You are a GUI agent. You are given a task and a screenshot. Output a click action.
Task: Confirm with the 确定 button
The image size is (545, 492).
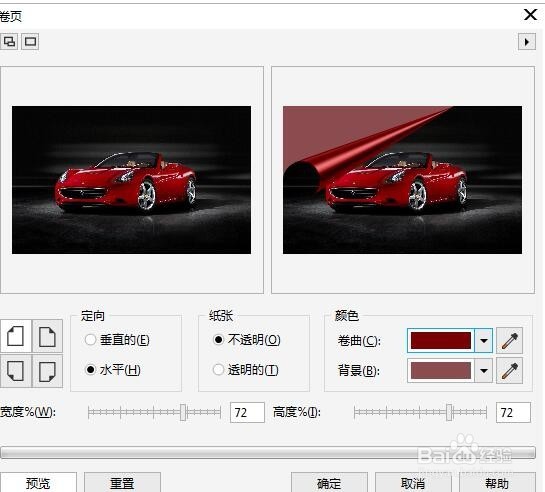pos(329,483)
